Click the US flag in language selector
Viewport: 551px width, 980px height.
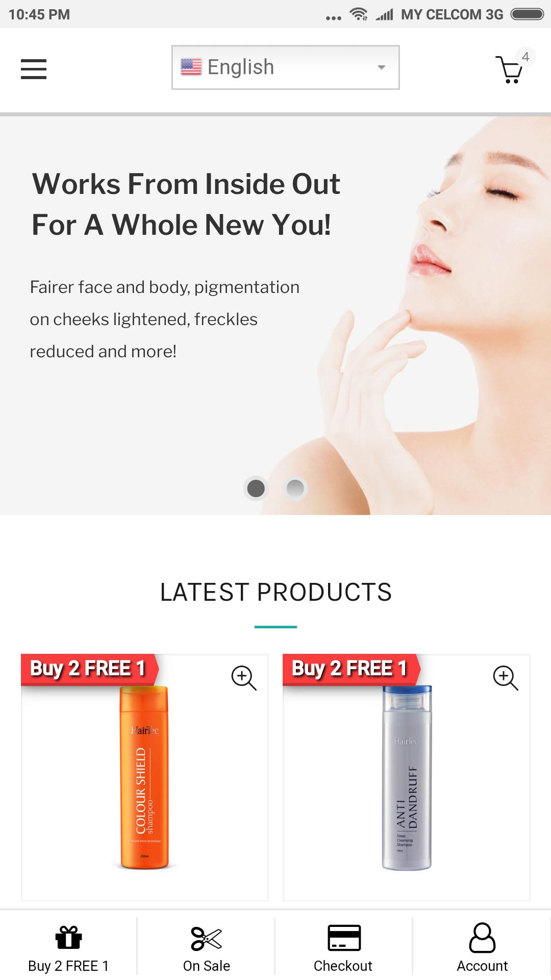coord(191,67)
